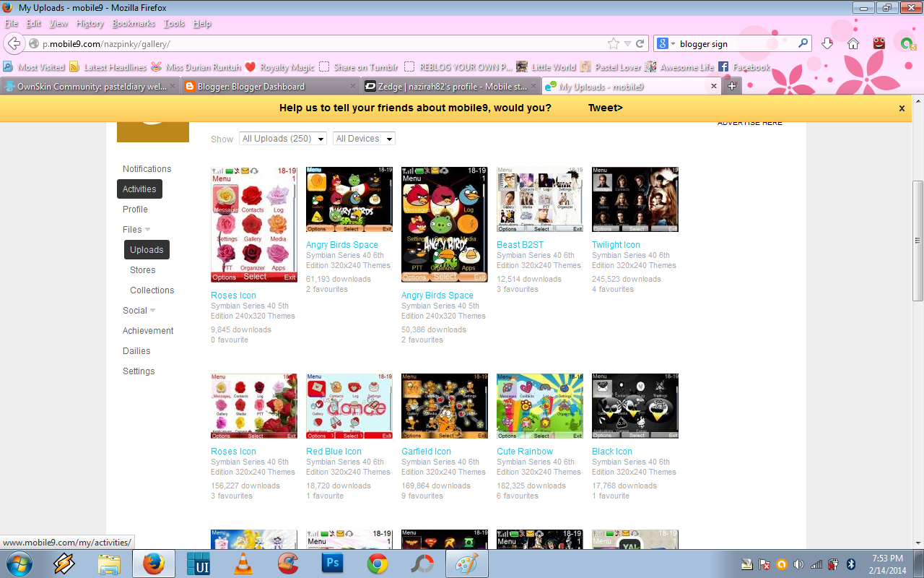Open Windows Explorer folder in taskbar

(x=109, y=564)
